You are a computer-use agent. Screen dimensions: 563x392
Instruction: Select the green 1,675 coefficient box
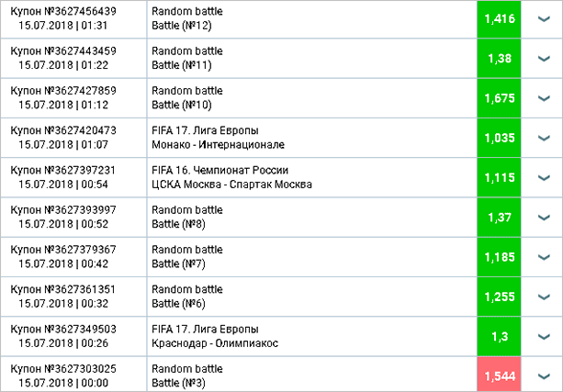pos(499,97)
